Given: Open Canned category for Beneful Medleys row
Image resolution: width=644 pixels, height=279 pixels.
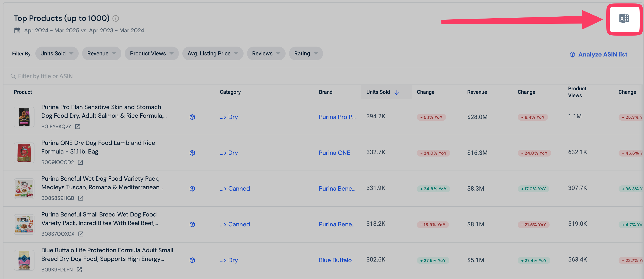Looking at the screenshot, I should coord(235,188).
